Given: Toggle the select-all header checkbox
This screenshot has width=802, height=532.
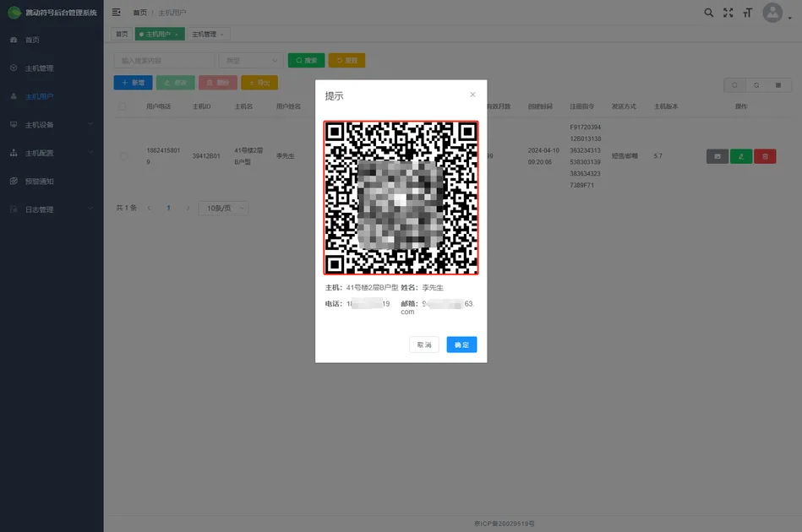Looking at the screenshot, I should pyautogui.click(x=123, y=106).
